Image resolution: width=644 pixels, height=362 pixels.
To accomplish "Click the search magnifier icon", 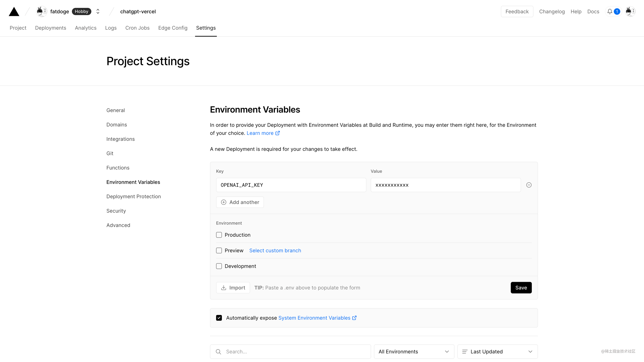I will click(x=218, y=352).
